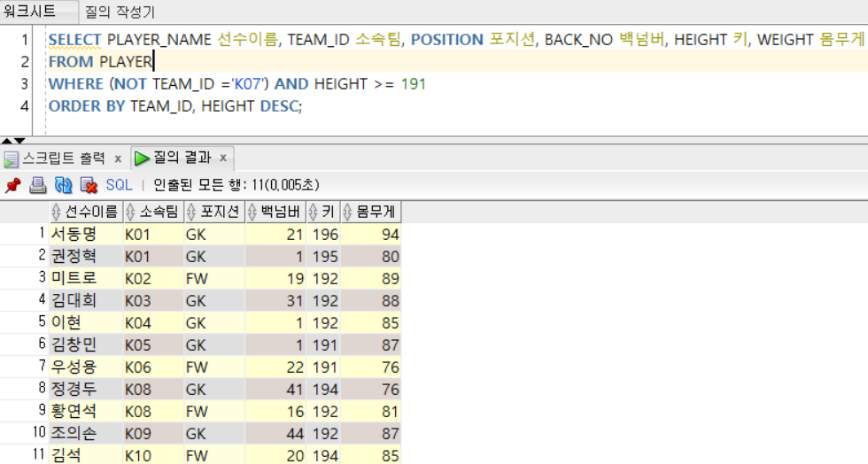Click the pin (freeze view) icon
Screen dimensions: 868x464
tap(12, 185)
